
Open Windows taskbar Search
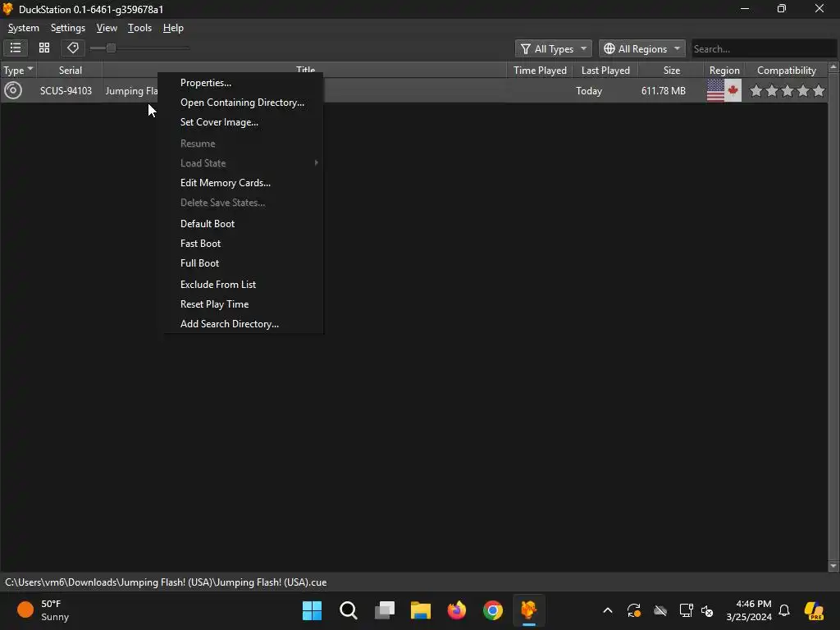[x=348, y=610]
